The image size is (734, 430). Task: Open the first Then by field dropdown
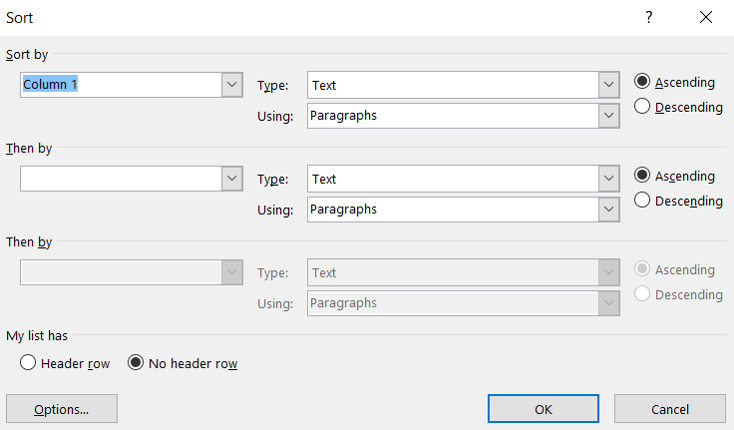[x=232, y=178]
